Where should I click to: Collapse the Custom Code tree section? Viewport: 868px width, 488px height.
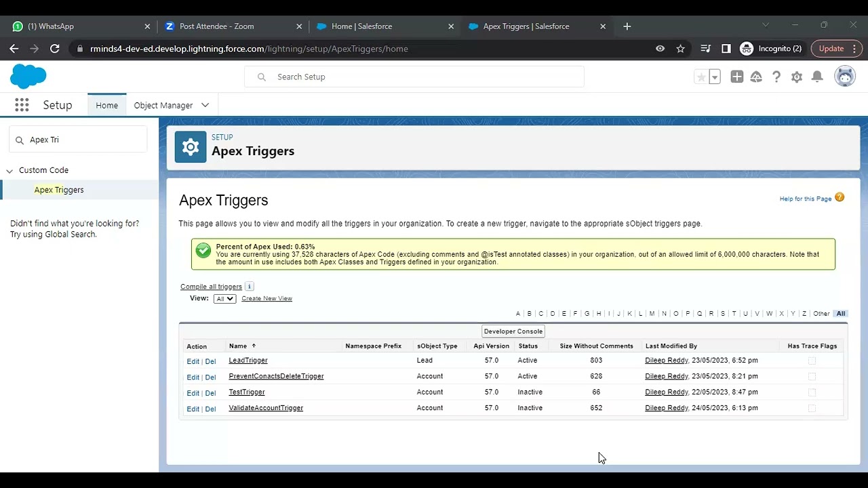9,171
